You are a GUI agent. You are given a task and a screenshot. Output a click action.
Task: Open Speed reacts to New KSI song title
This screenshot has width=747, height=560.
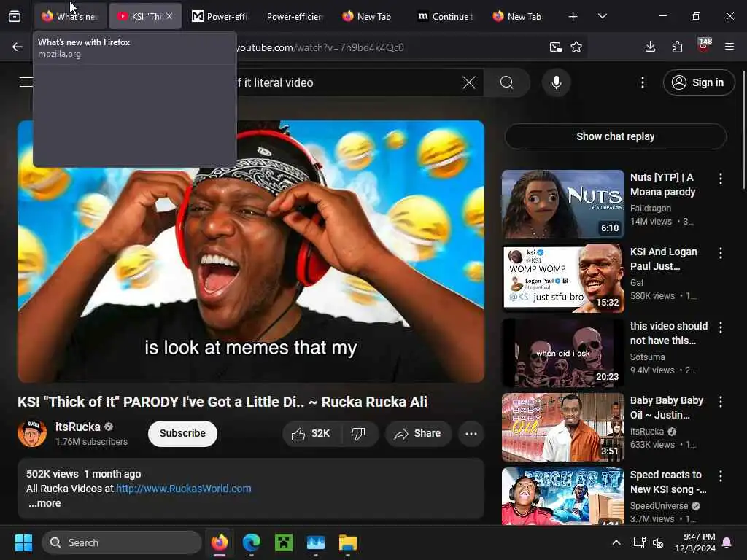668,482
